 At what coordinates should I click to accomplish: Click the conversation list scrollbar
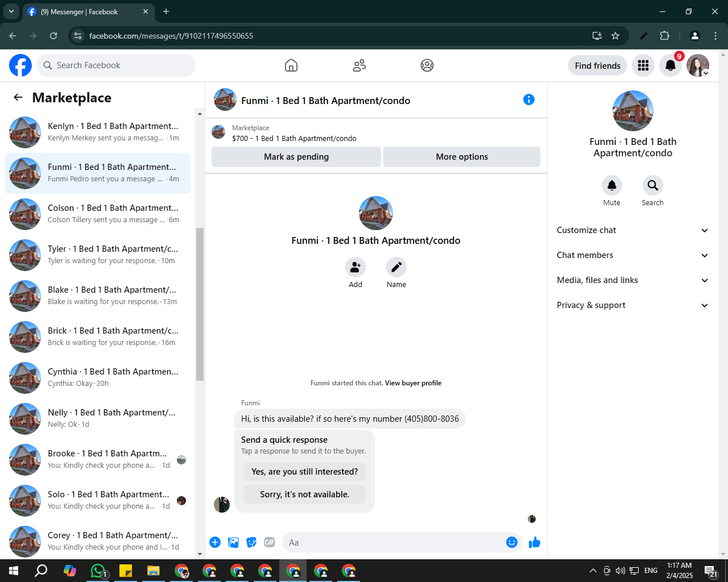pos(200,304)
